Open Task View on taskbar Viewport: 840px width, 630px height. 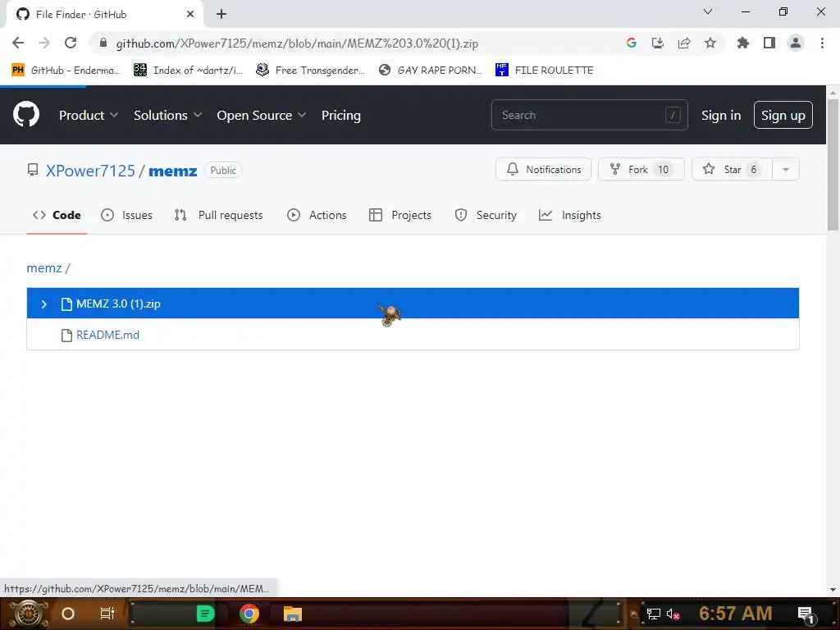[107, 614]
